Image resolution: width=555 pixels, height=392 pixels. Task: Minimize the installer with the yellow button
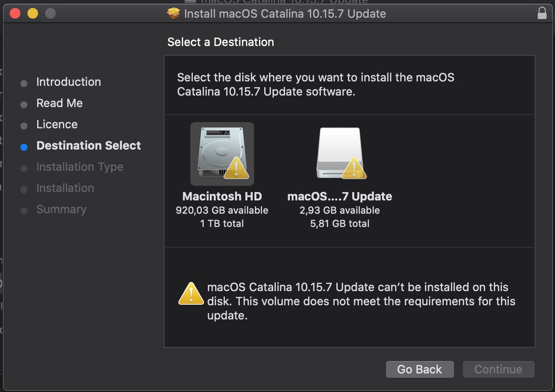click(x=33, y=13)
